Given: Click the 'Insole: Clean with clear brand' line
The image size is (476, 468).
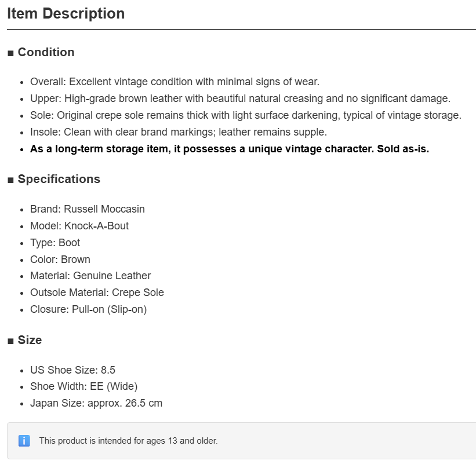Looking at the screenshot, I should [179, 132].
